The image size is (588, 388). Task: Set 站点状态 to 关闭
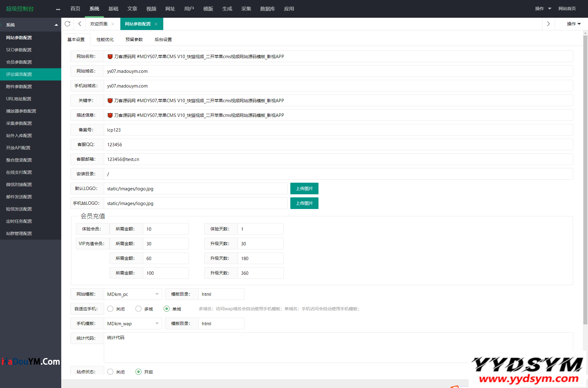tap(110, 372)
